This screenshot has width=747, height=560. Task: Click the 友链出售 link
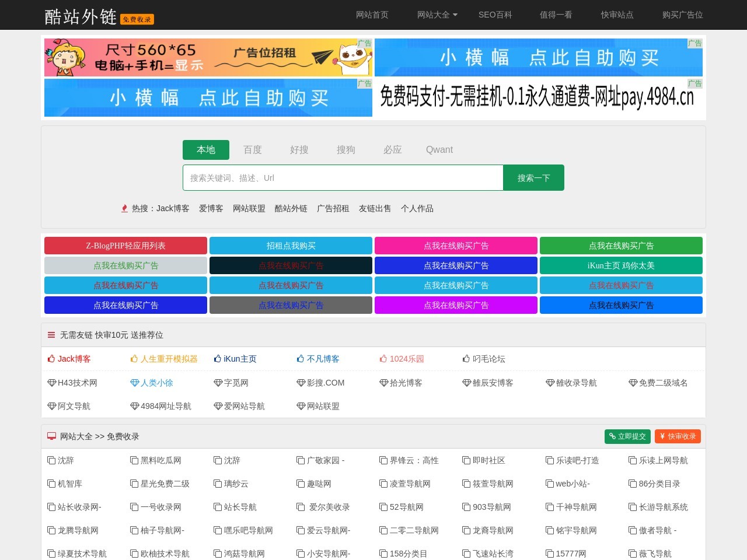pos(375,208)
